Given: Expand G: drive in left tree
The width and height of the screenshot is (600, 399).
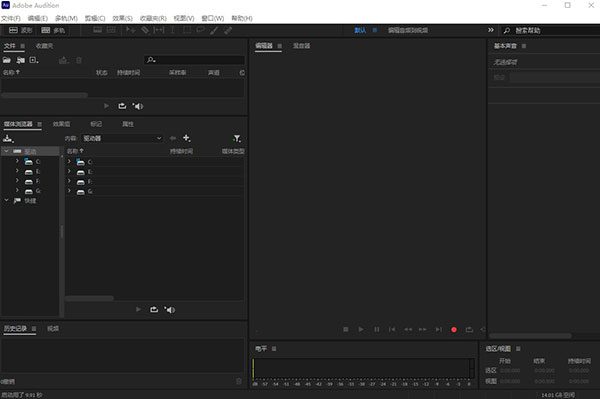Looking at the screenshot, I should click(x=17, y=190).
